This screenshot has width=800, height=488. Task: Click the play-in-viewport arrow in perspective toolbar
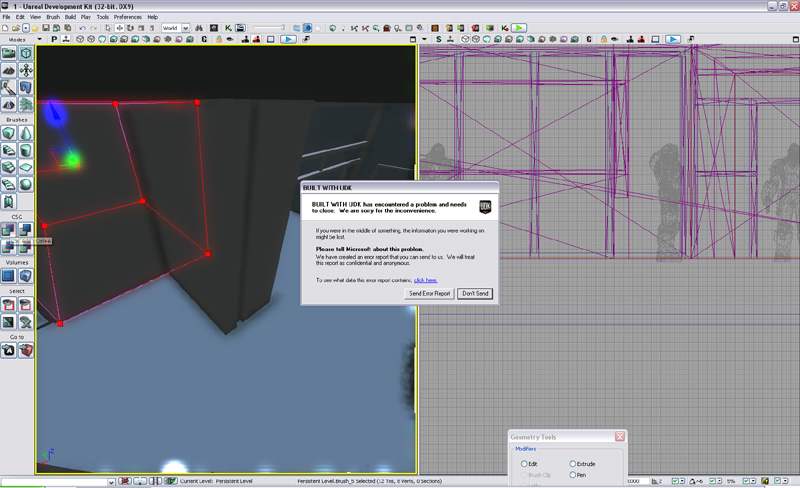(288, 39)
